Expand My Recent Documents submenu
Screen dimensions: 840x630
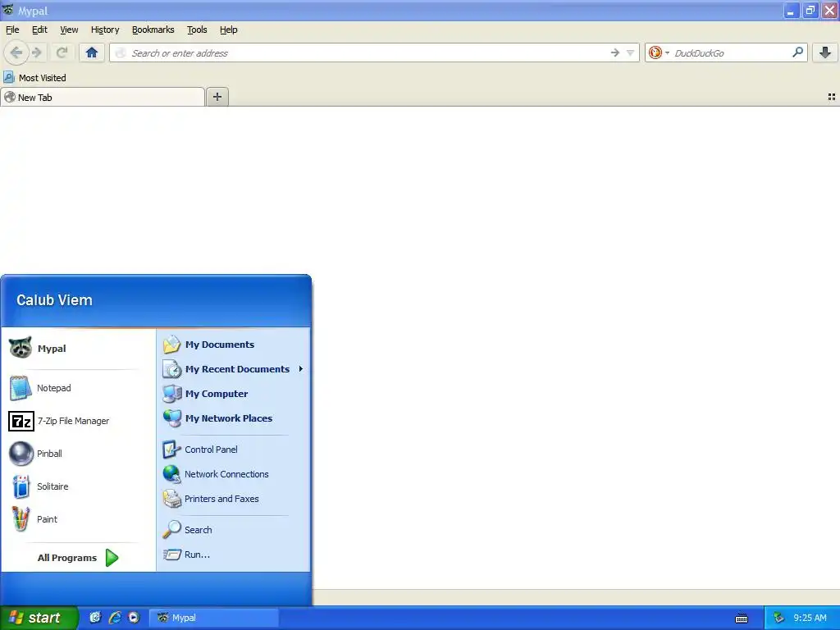pyautogui.click(x=233, y=369)
